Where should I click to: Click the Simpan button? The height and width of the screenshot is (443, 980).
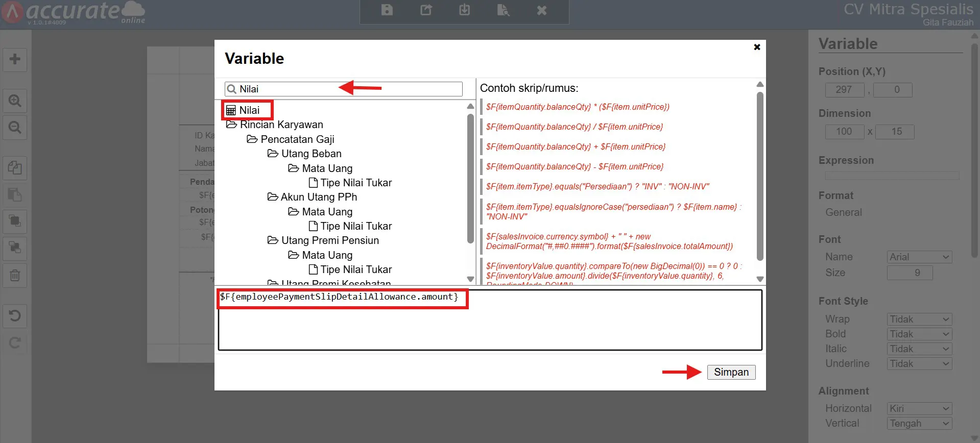[731, 372]
